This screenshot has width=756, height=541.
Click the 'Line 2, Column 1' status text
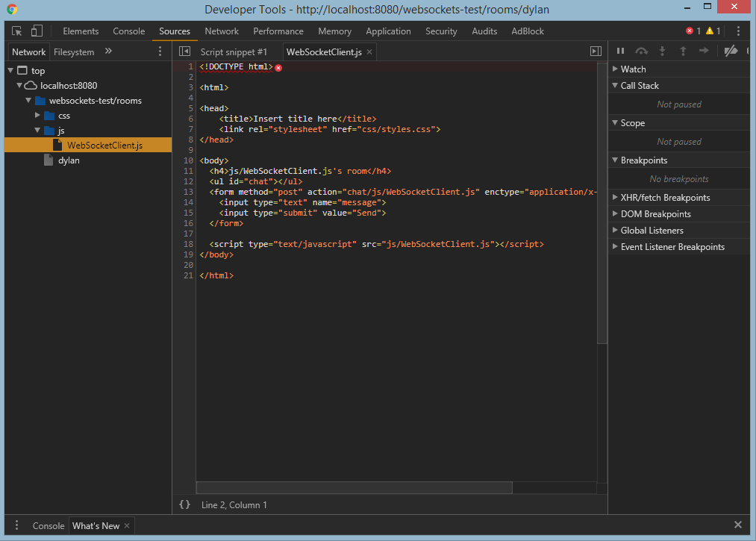(x=234, y=505)
